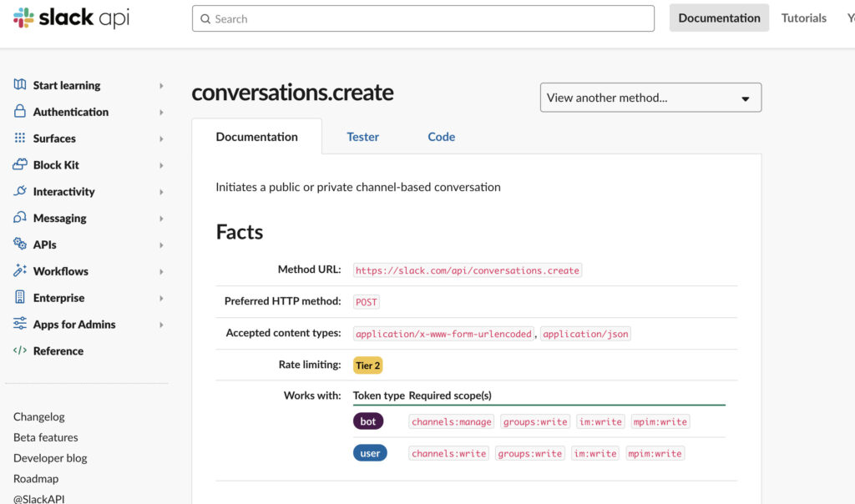Click the Reference code brackets icon

20,350
